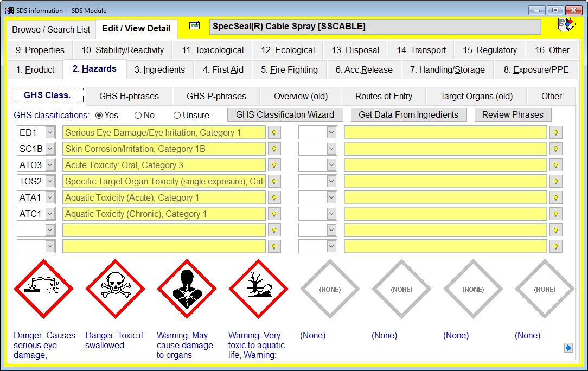Open the right-column code dropdown in TOS2 row
The width and height of the screenshot is (588, 371).
tap(331, 182)
